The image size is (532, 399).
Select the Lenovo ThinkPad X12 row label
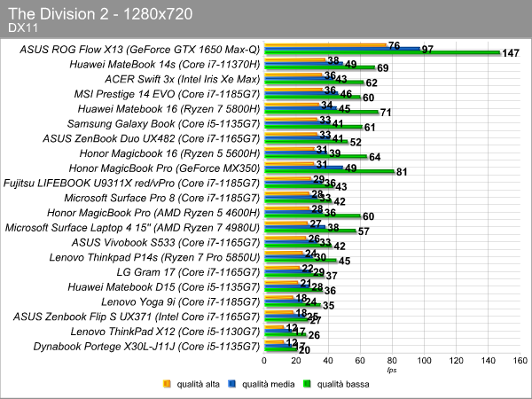tap(165, 332)
